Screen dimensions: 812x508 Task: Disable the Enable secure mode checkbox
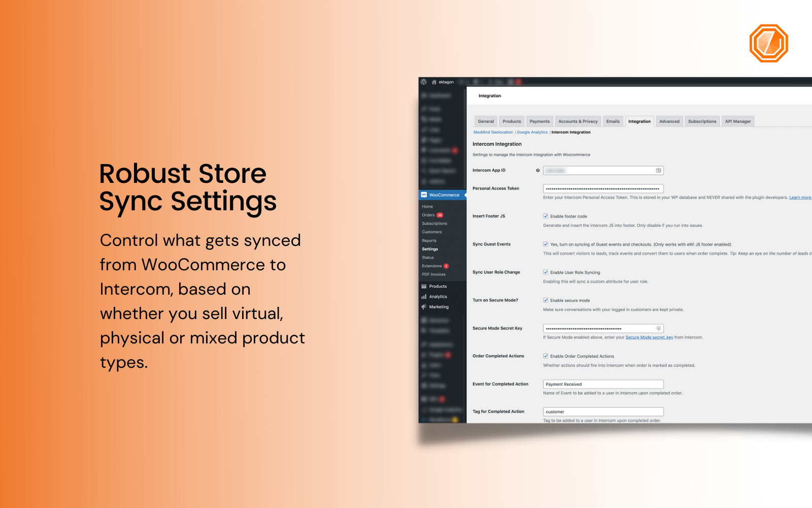pos(545,300)
